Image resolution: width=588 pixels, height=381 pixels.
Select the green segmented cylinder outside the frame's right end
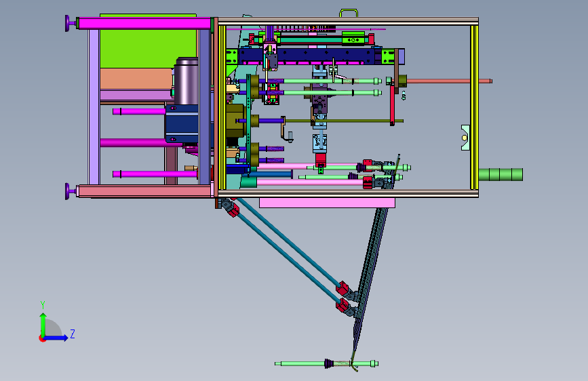coord(501,174)
